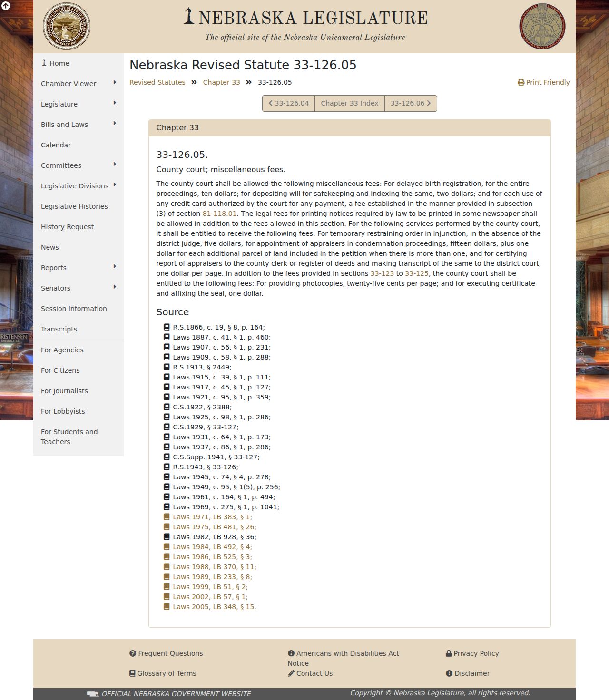Click the info icon by Americans with Disabilities Act

[x=291, y=653]
